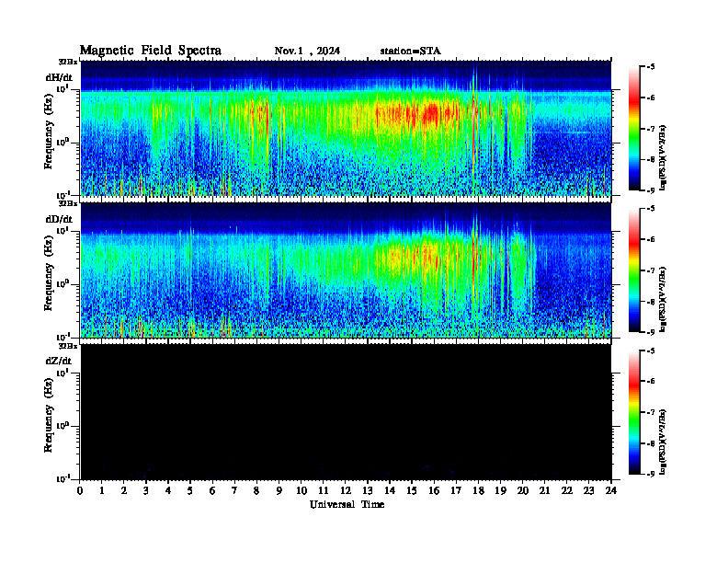Click the "21" hour tick on the time axis

[544, 490]
